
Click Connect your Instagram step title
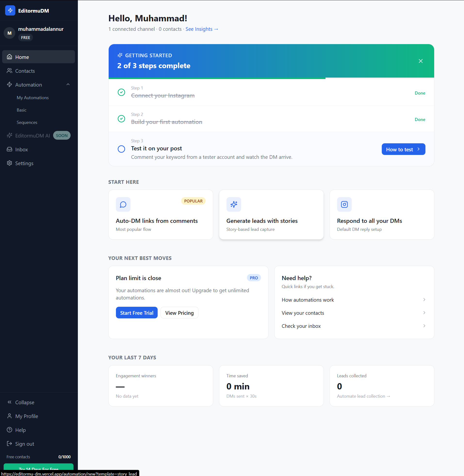163,96
